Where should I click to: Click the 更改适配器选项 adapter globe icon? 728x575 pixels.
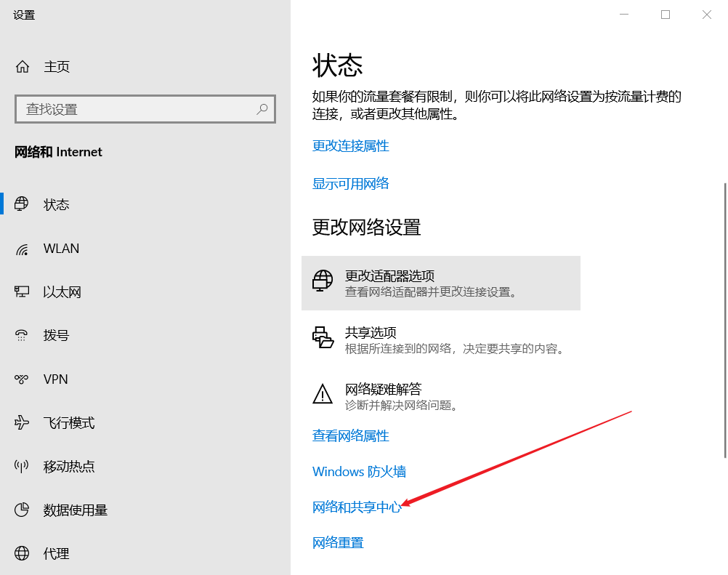(x=322, y=281)
